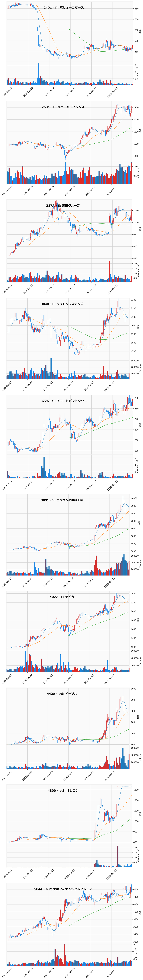Click the chart title 4800 - ◎S: オリコン
Screen dimensions: 143x980
coord(63,791)
